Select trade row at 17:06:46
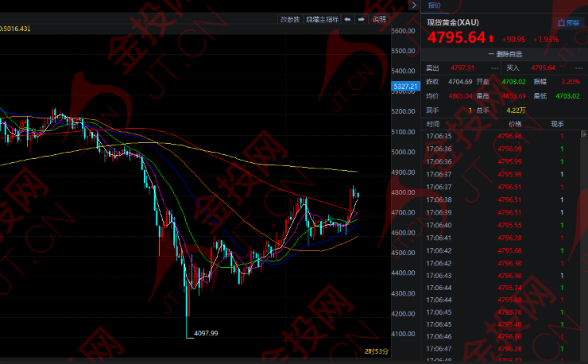The image size is (588, 364). 501,337
